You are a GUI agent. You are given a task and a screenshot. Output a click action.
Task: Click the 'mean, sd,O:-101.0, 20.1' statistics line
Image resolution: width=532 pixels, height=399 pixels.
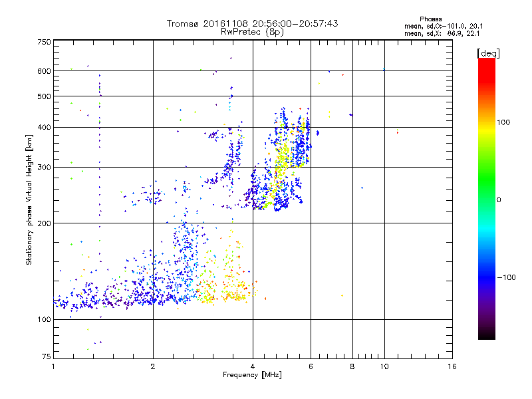click(444, 26)
